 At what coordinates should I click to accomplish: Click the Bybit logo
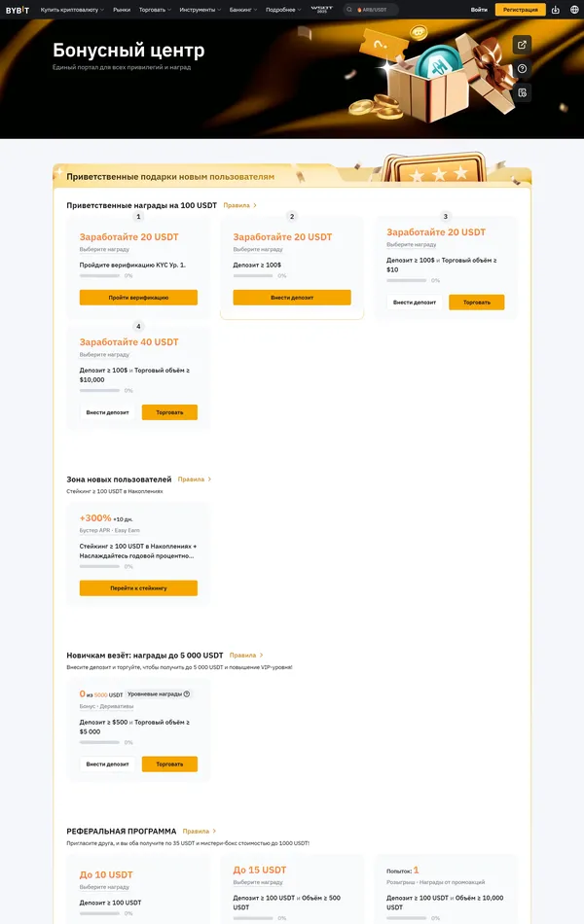(x=17, y=9)
